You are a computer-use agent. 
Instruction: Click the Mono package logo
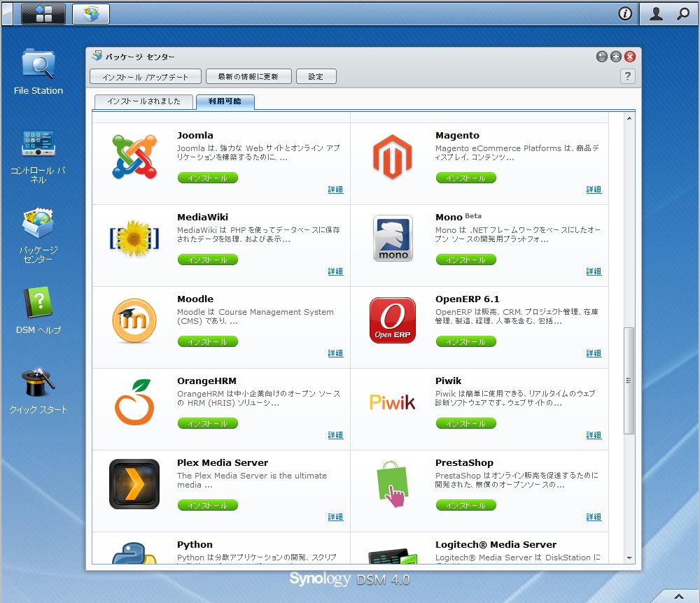tap(393, 238)
